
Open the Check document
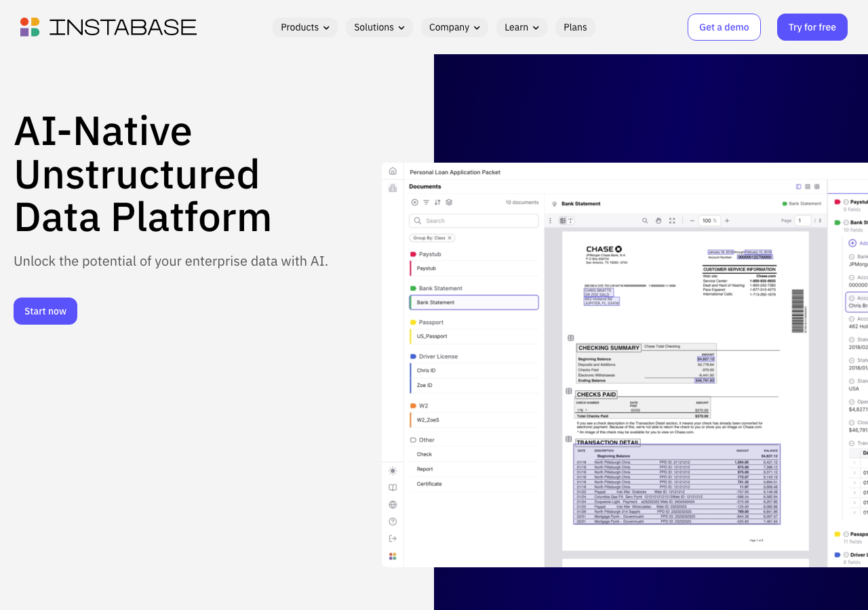[474, 454]
